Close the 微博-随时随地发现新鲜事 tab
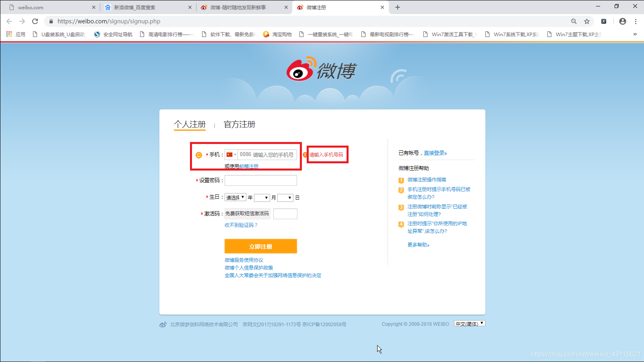The height and width of the screenshot is (362, 644). (286, 7)
